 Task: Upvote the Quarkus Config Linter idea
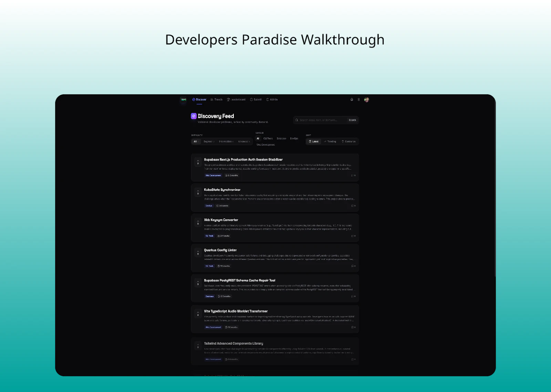point(198,252)
